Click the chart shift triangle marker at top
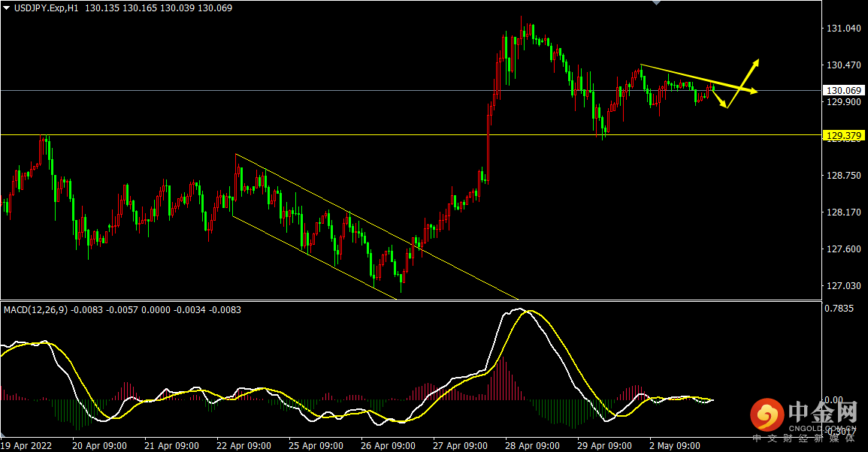This screenshot has height=452, width=868. click(656, 3)
